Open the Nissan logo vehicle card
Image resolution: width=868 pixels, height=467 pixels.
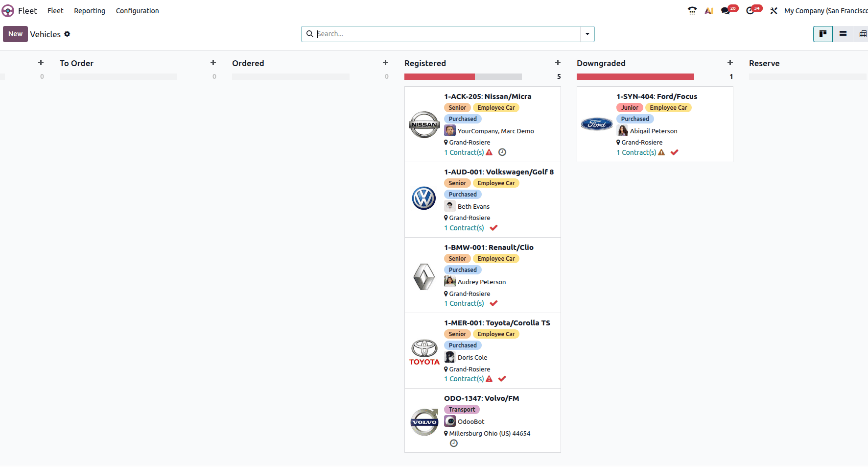click(x=424, y=124)
